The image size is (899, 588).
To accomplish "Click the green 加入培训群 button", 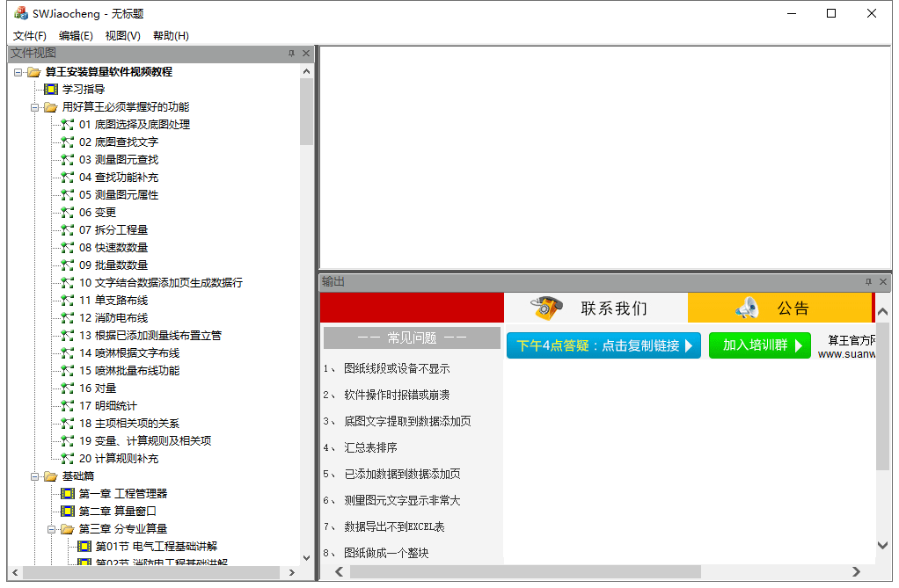I will coord(759,345).
